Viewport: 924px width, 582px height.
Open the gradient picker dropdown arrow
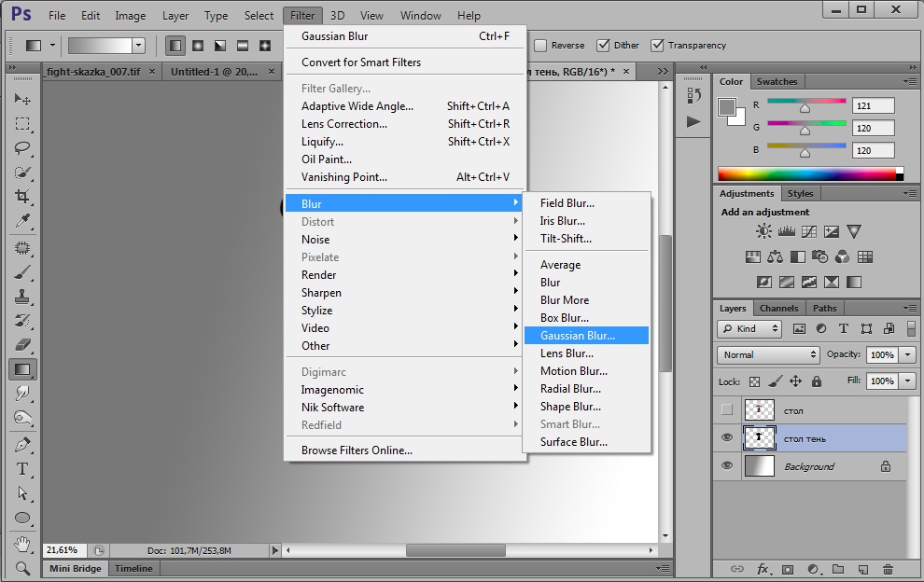[138, 46]
